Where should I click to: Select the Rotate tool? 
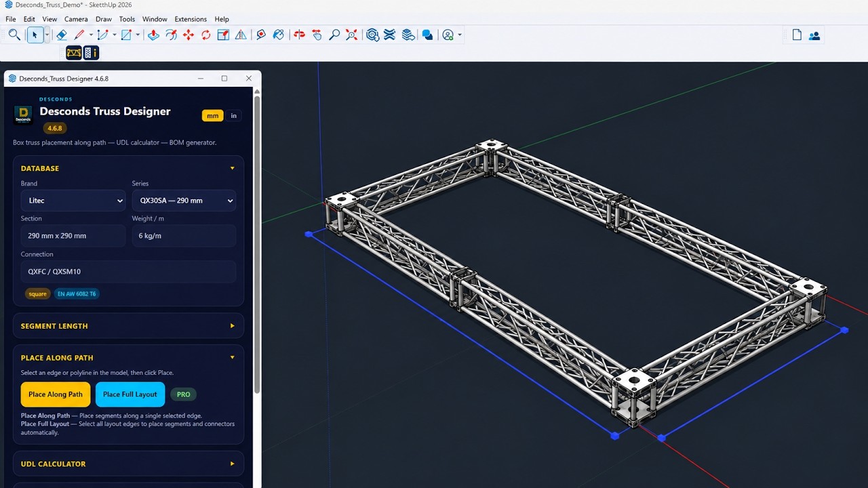(206, 35)
